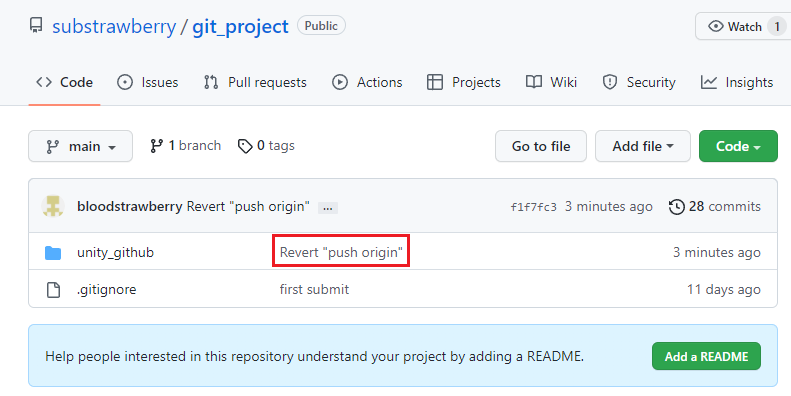Screen dimensions: 791x396
Task: Click the branch icon beside 1 branch
Action: [156, 146]
